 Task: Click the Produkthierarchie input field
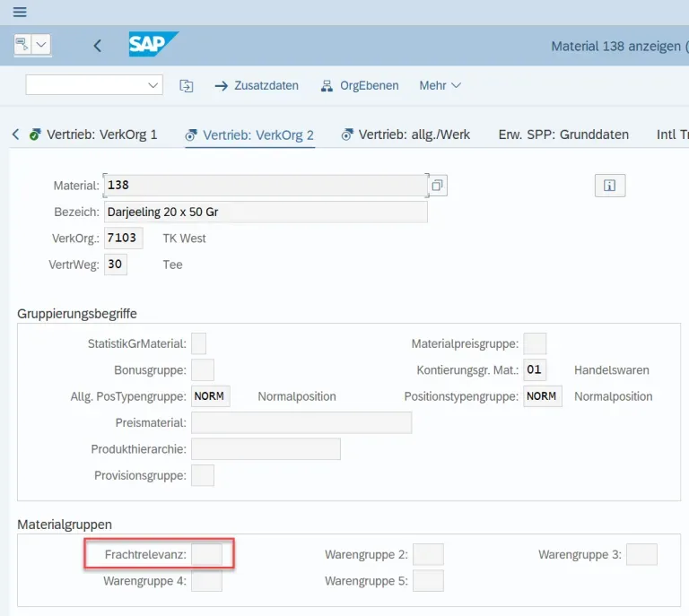tap(266, 449)
